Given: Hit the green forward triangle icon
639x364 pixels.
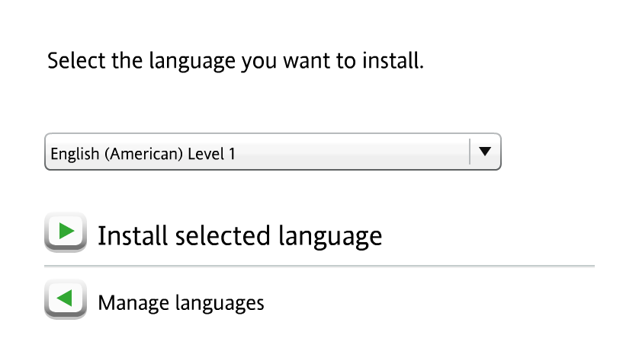Looking at the screenshot, I should (x=66, y=231).
